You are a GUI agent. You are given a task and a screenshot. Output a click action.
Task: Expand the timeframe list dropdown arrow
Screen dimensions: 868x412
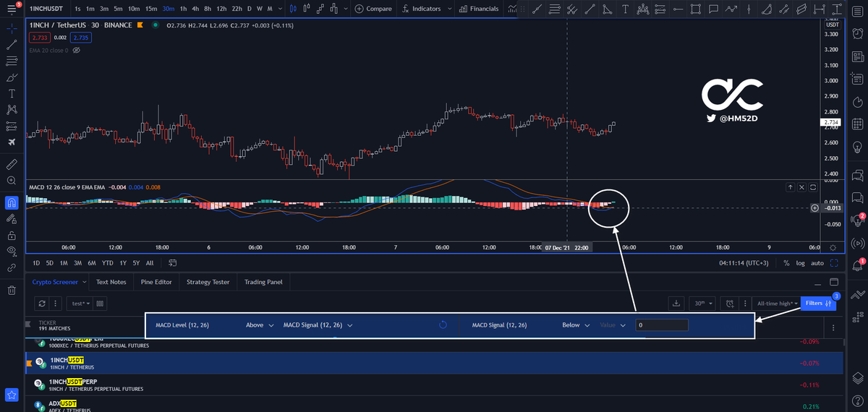click(x=278, y=9)
